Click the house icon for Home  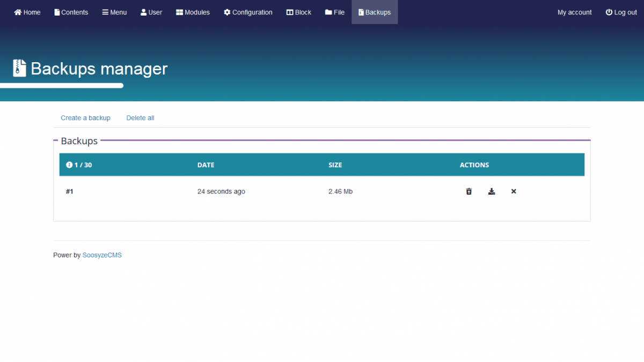pyautogui.click(x=18, y=12)
